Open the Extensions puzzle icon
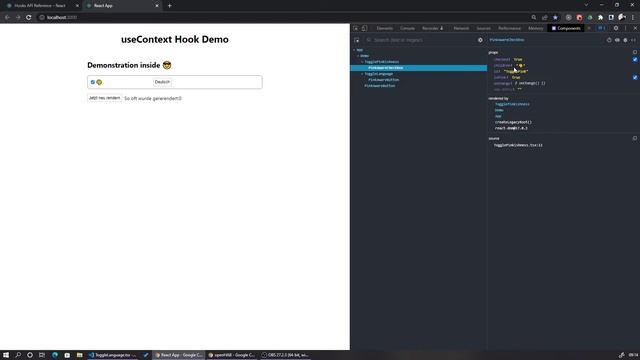 [x=600, y=18]
